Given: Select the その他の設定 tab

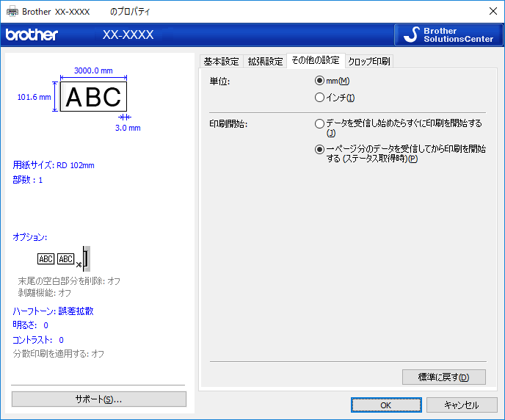Looking at the screenshot, I should (316, 60).
